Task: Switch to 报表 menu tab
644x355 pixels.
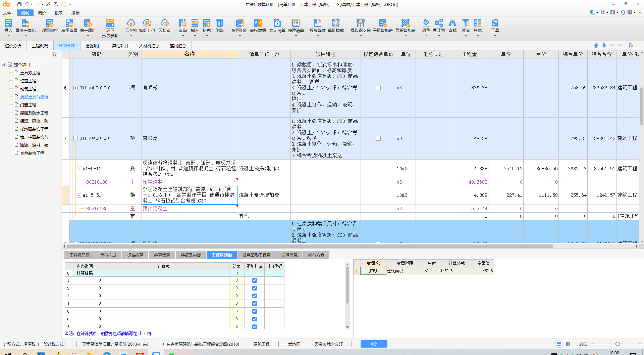Action: [59, 13]
